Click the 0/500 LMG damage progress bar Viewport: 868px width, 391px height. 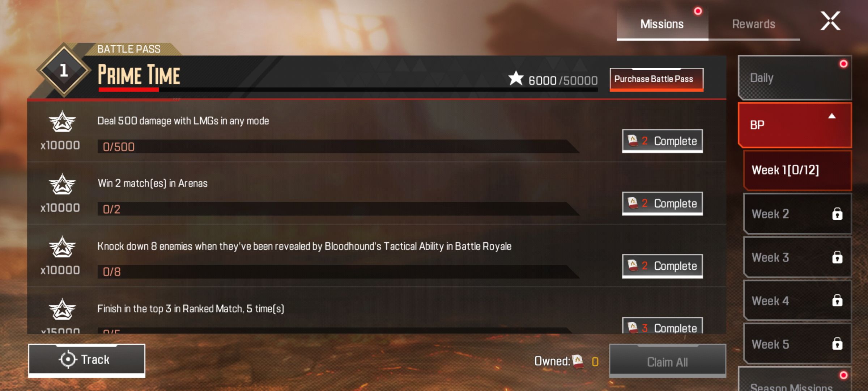click(338, 147)
